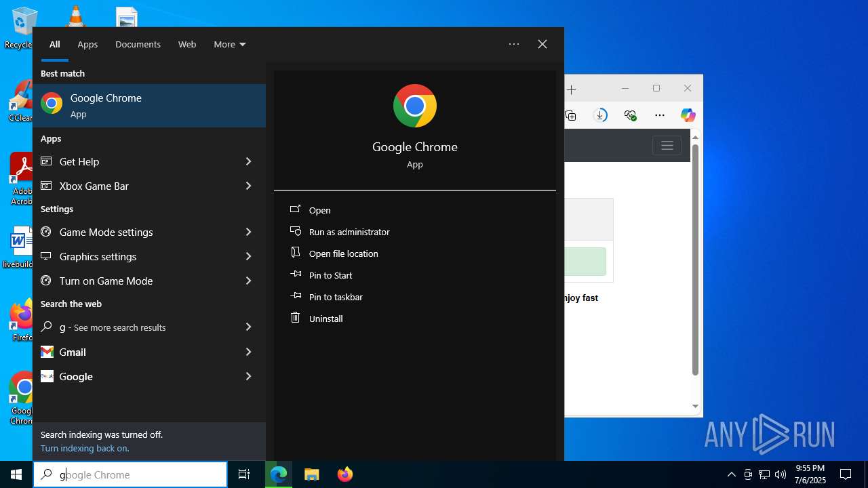Open Edge browser essentials heart icon
The image size is (868, 488).
pos(630,115)
